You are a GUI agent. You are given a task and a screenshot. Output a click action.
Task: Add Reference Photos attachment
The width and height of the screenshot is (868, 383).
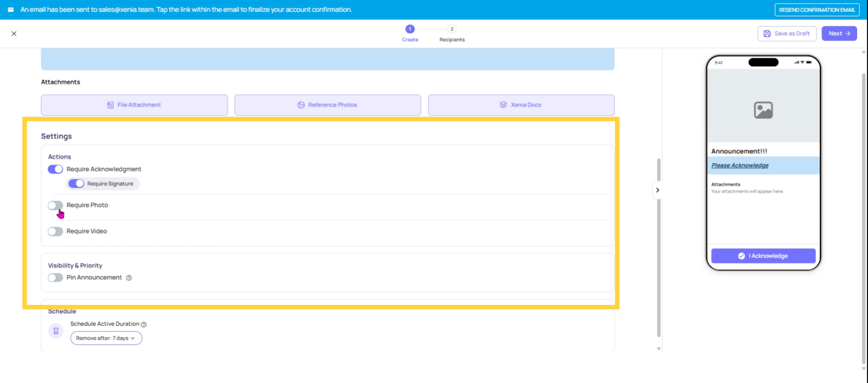[x=328, y=105]
